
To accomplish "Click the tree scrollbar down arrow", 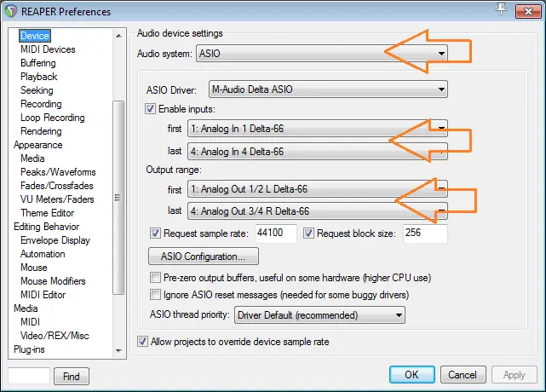I will 118,350.
